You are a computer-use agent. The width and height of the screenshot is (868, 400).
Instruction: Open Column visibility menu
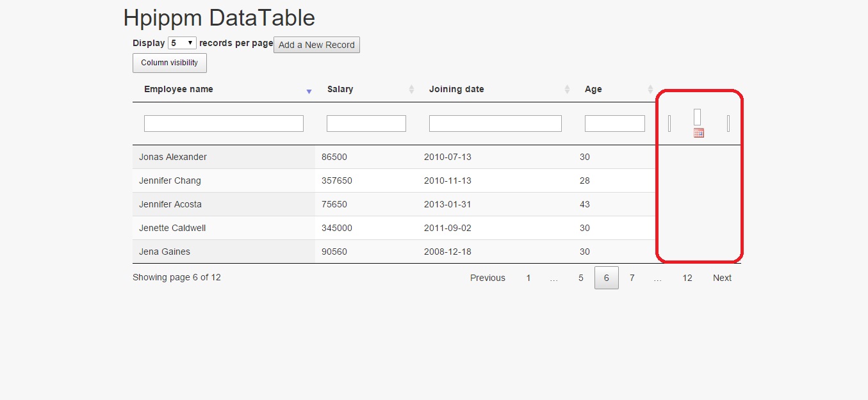(170, 63)
